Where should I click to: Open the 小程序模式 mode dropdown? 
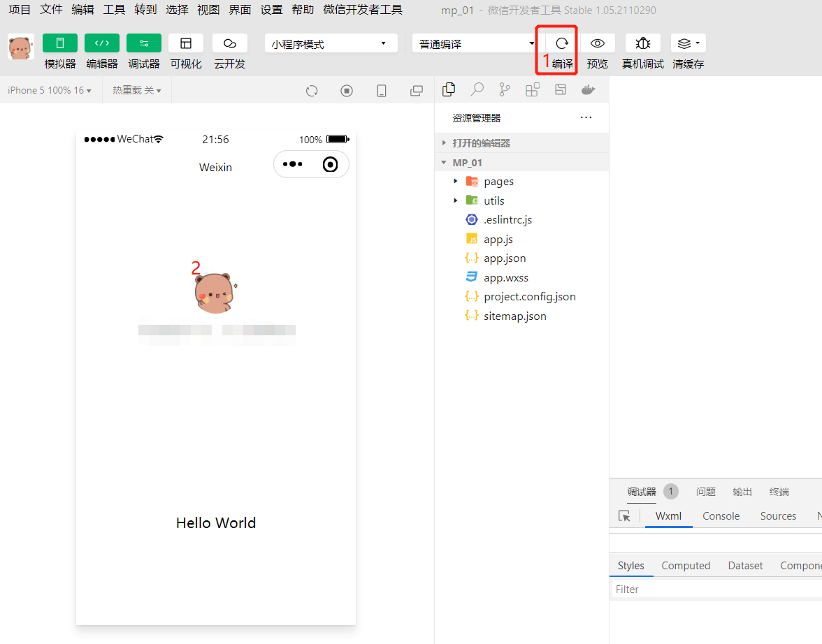[x=331, y=43]
